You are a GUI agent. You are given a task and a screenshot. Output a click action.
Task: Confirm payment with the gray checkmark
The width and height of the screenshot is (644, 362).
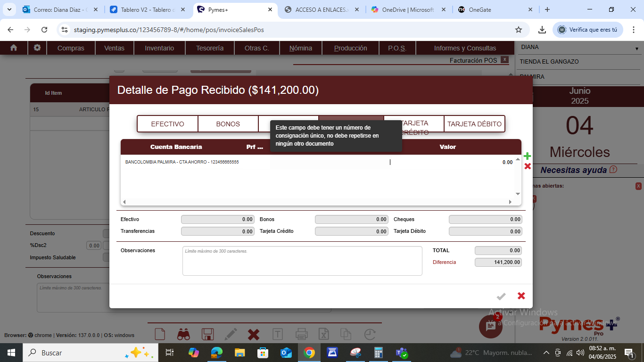[501, 296]
